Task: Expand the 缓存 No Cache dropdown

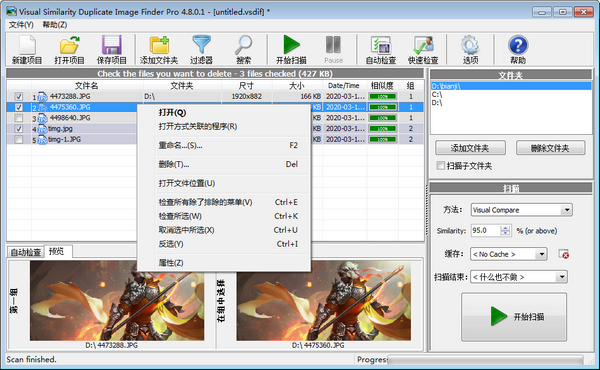Action: [x=541, y=254]
